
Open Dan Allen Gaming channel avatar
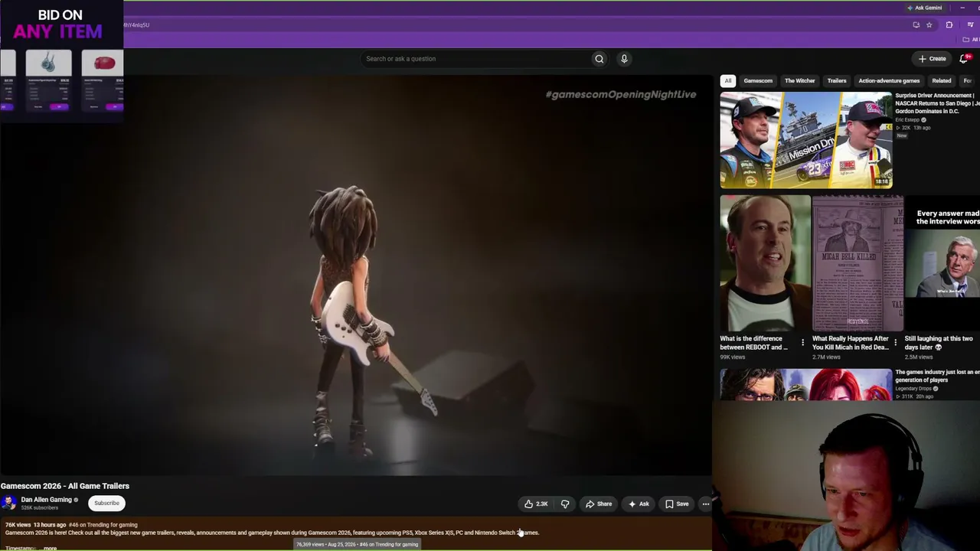click(x=8, y=503)
